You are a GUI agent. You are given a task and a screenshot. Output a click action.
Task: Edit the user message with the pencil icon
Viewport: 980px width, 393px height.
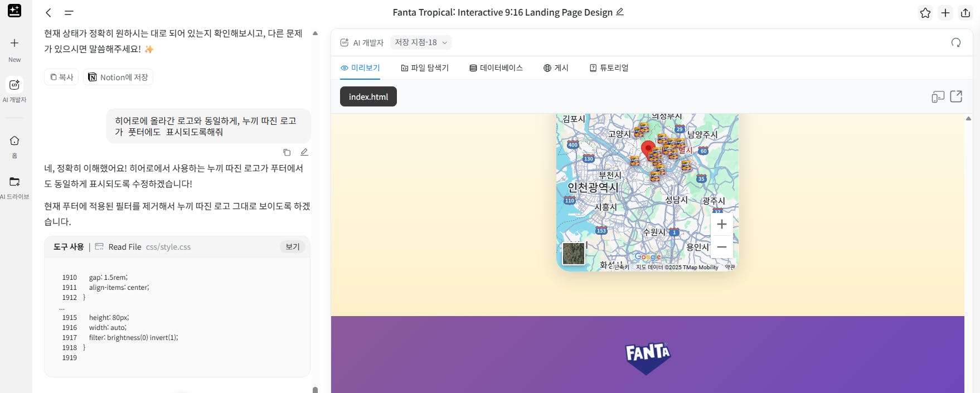click(x=304, y=152)
